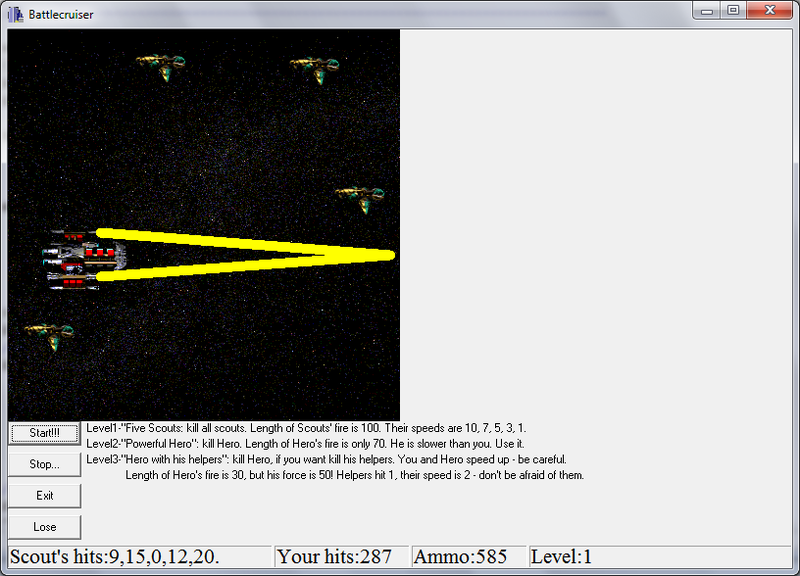The image size is (800, 576).
Task: Click the Your hits:287 status text
Action: coord(335,557)
